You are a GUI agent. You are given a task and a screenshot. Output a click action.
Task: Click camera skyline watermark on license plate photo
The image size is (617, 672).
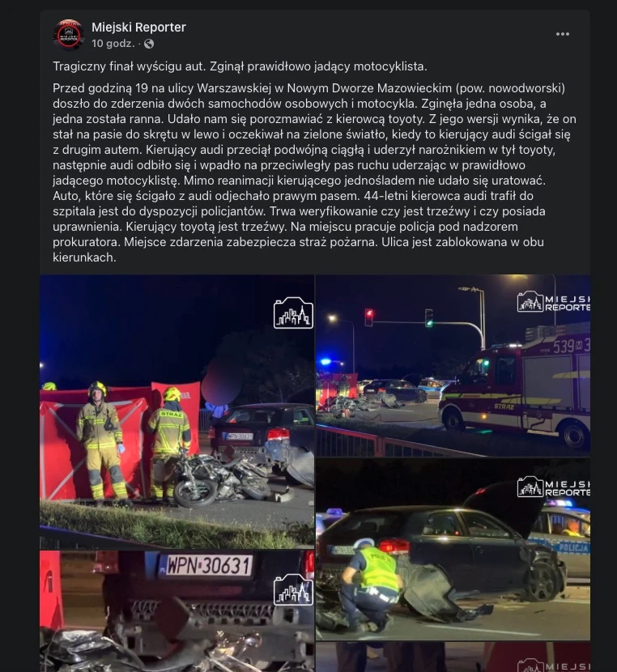point(293,589)
